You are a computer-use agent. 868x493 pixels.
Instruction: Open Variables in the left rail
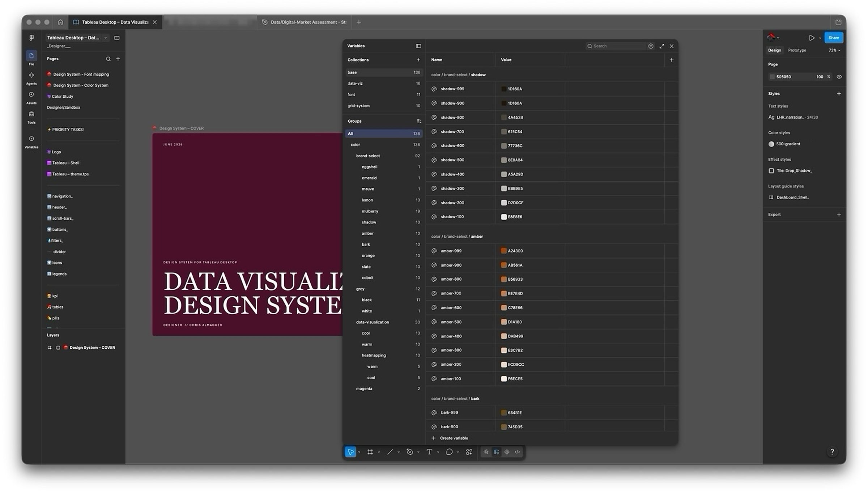tap(31, 141)
